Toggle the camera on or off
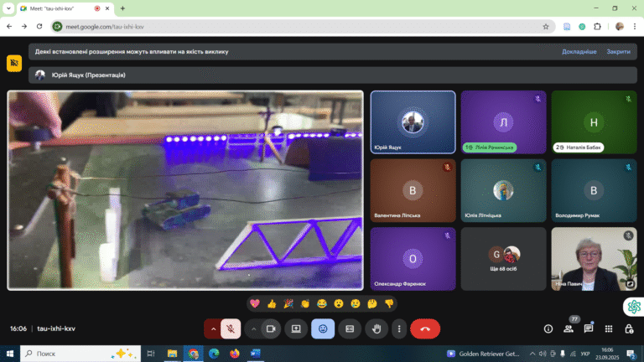Viewport: 644px width, 362px height. click(271, 328)
